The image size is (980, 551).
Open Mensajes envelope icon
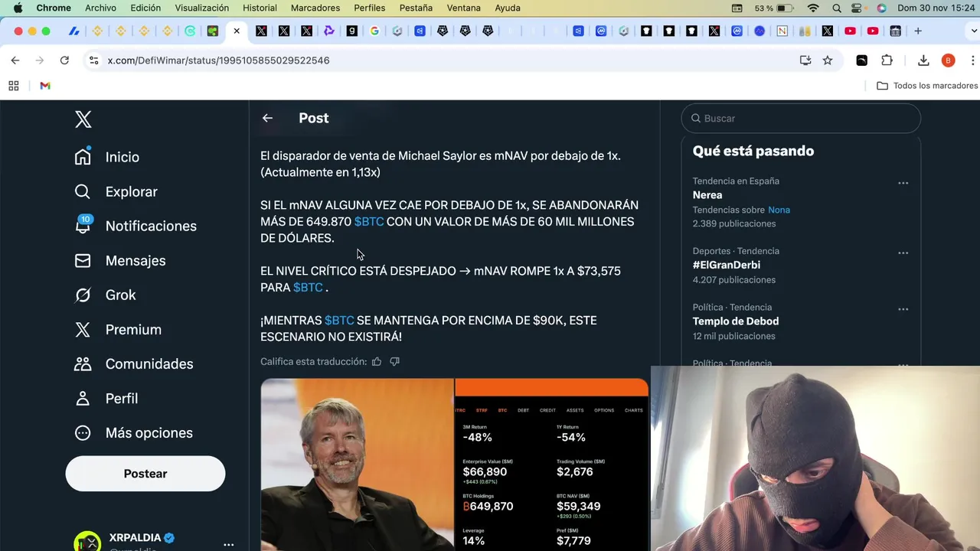83,260
